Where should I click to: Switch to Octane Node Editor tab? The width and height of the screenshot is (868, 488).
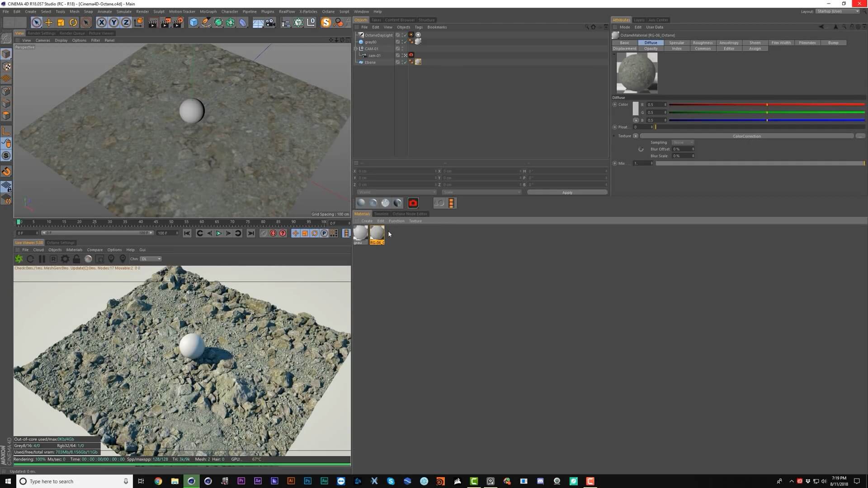[x=410, y=214]
